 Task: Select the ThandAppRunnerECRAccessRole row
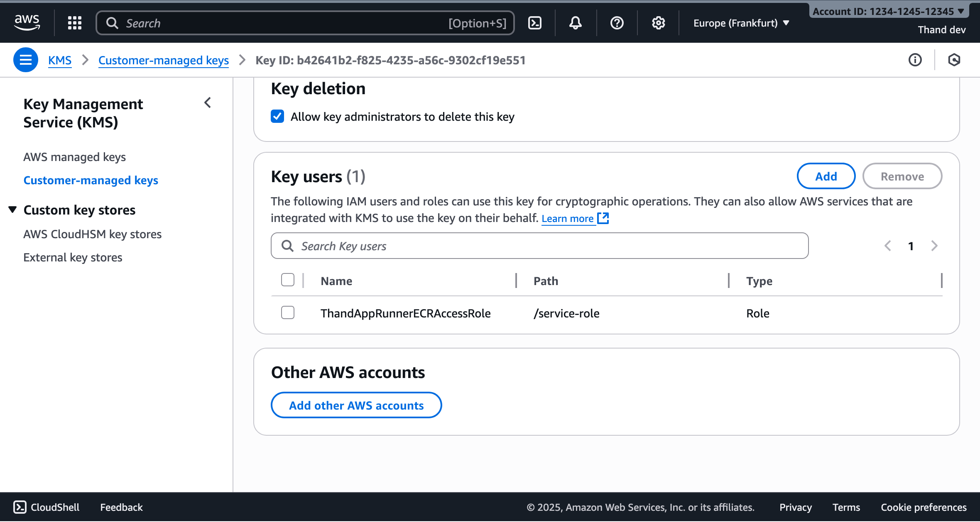287,312
